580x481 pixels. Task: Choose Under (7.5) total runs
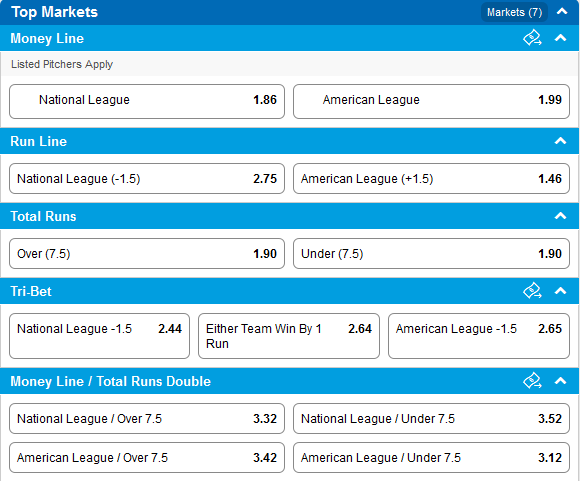(431, 254)
